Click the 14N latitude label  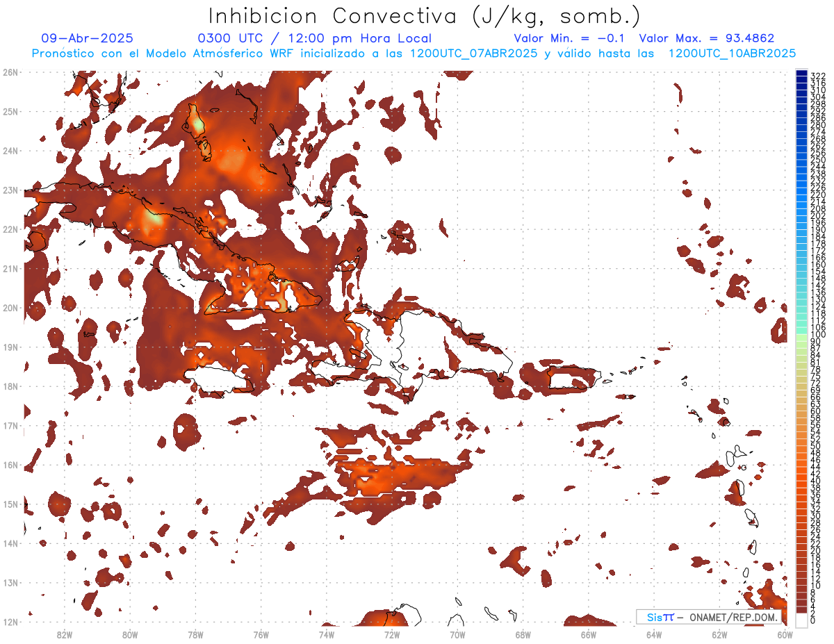coord(10,543)
